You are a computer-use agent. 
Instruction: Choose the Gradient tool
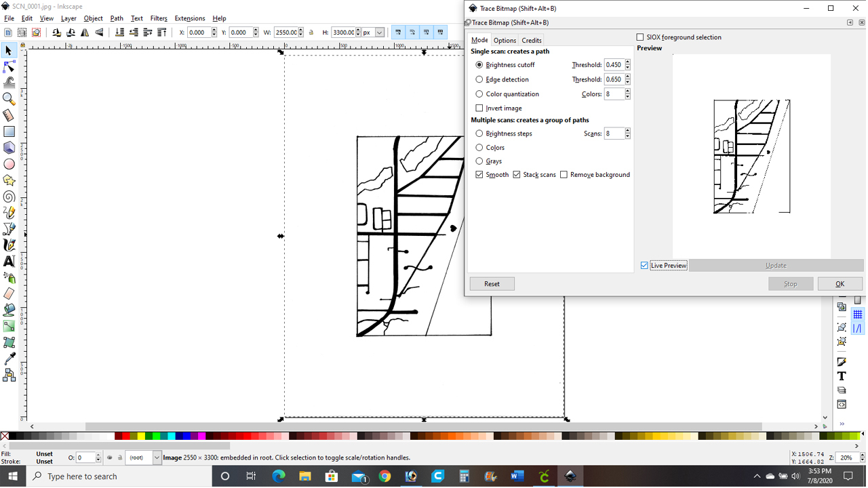pyautogui.click(x=9, y=327)
